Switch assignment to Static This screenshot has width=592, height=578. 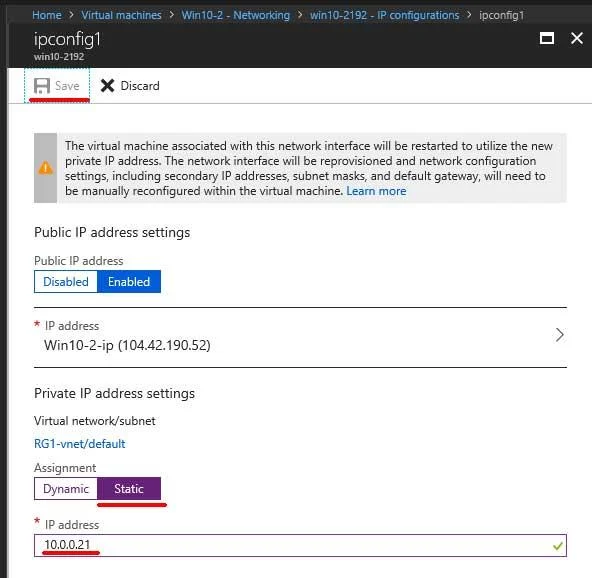(129, 489)
